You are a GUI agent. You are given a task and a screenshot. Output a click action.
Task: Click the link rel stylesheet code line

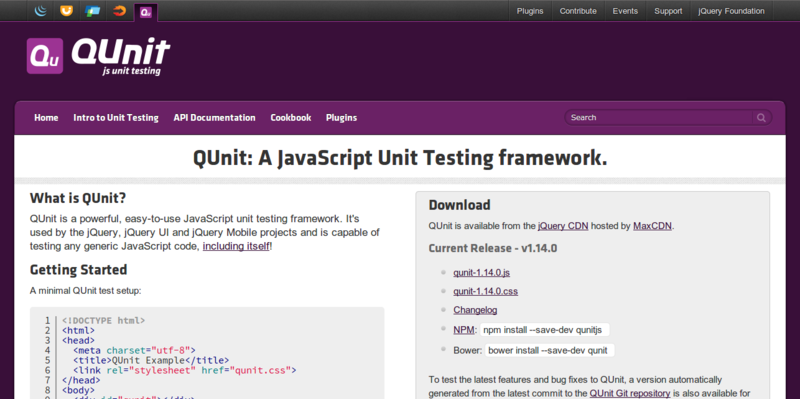[185, 370]
